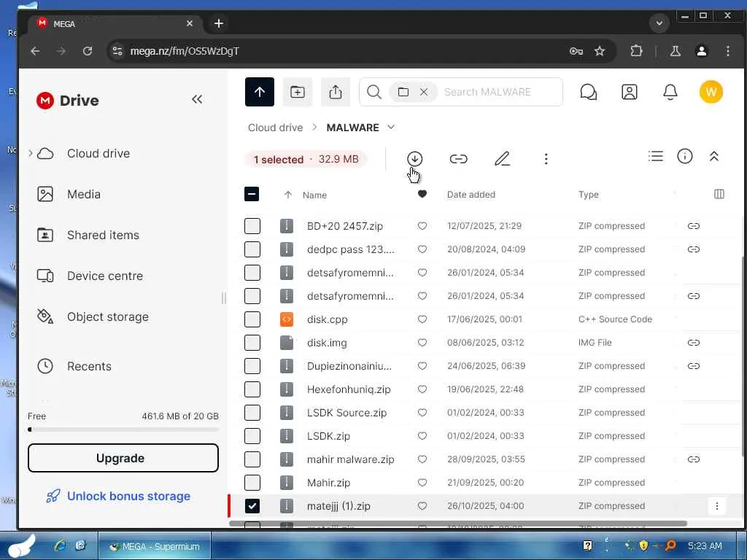
Task: Open more actions for selected file in toolbar
Action: (546, 158)
